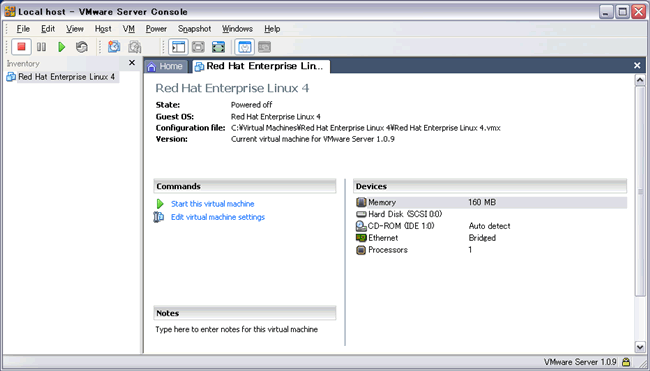
Task: Click the Revert to snapshot toolbar icon
Action: (134, 47)
